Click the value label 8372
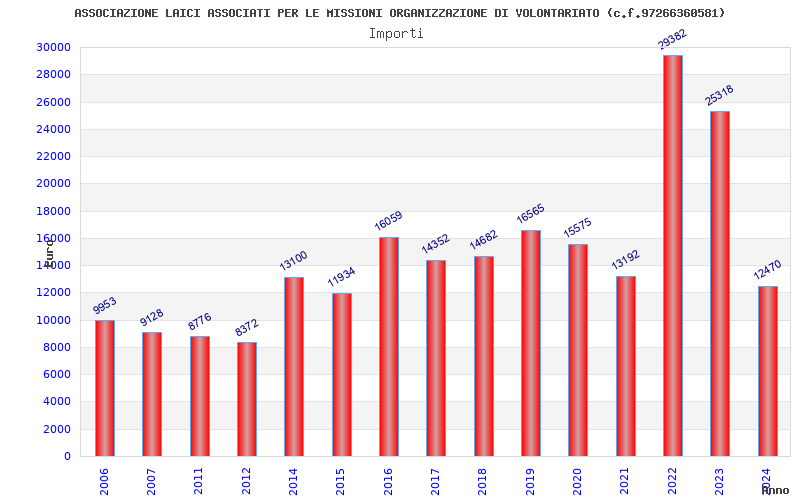 [x=247, y=328]
